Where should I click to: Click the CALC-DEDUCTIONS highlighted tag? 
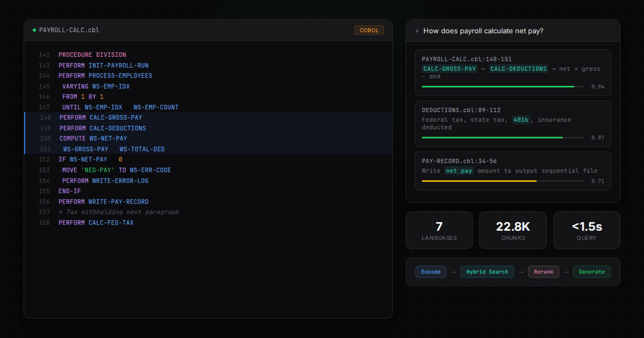518,69
